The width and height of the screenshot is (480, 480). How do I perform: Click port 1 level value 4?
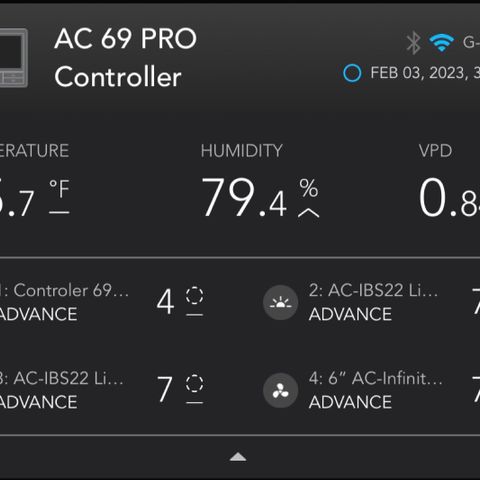coord(165,302)
